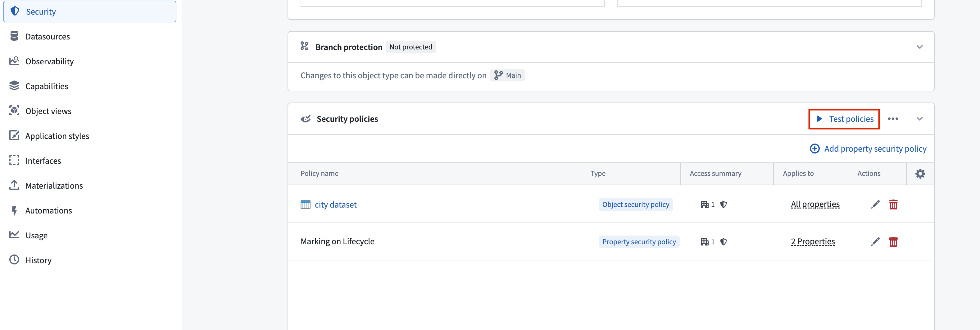Edit the Marking on Lifecycle policy
The height and width of the screenshot is (330, 980).
pos(875,242)
